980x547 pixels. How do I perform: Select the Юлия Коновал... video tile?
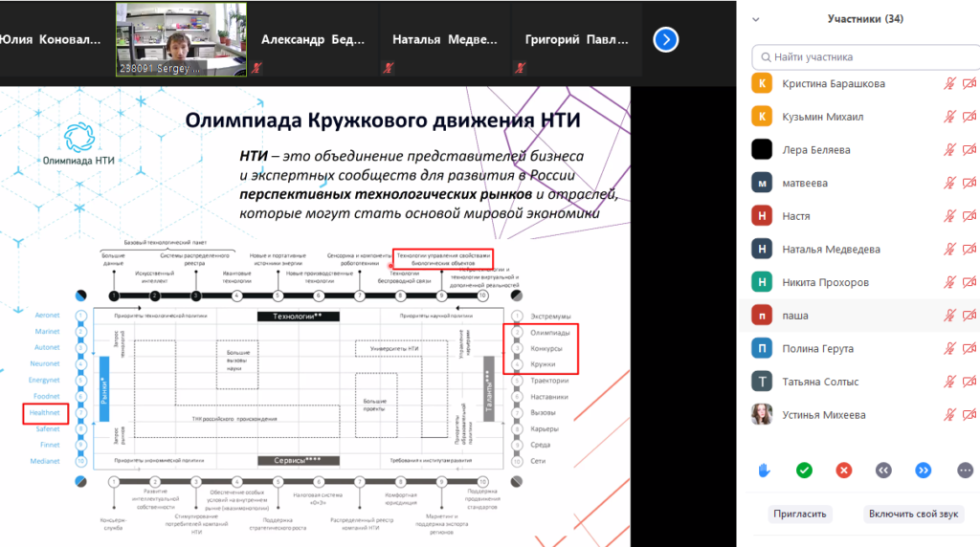point(56,39)
